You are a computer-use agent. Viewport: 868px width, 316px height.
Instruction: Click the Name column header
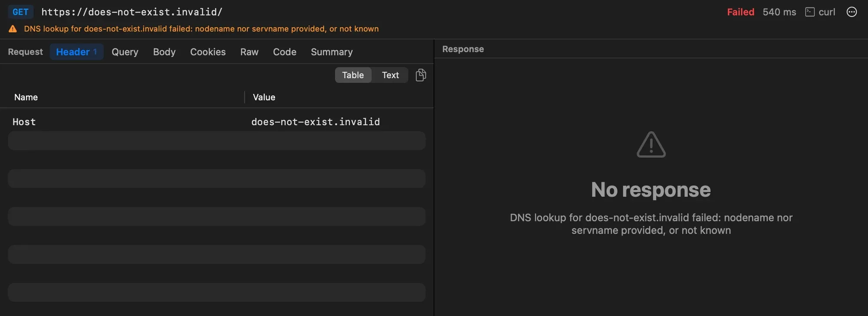26,97
